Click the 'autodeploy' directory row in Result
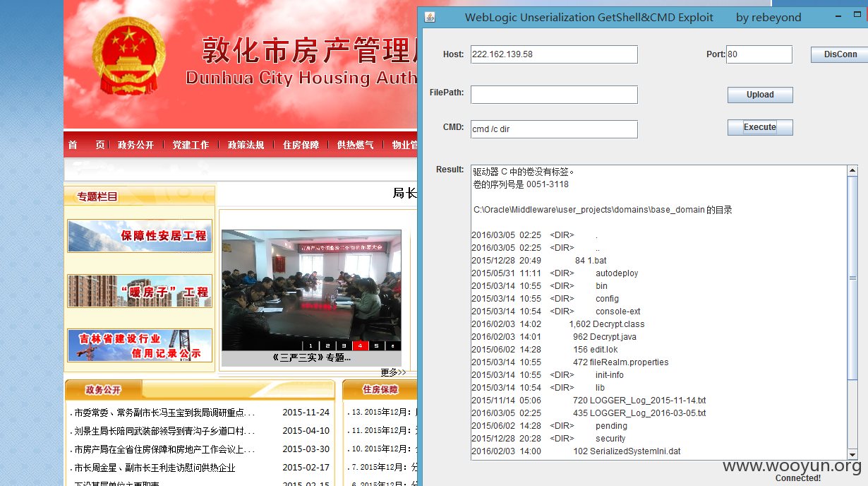Viewport: 868px width, 486px height. click(555, 273)
